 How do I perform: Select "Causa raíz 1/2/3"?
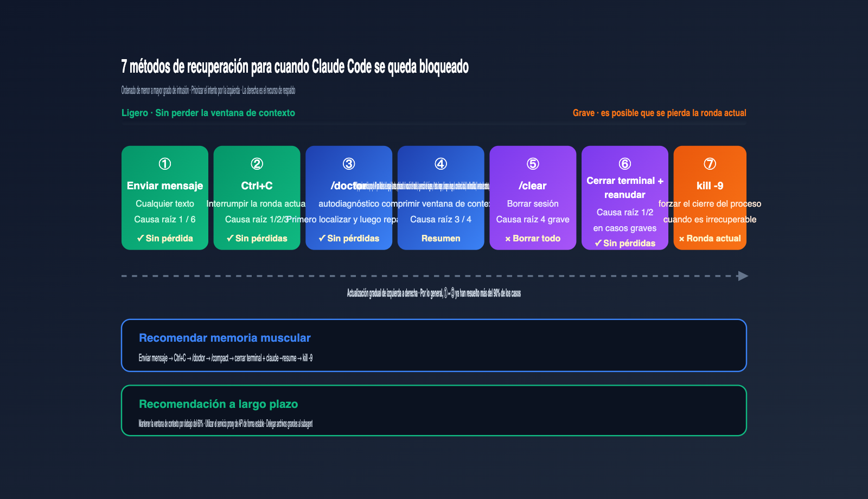pos(257,219)
